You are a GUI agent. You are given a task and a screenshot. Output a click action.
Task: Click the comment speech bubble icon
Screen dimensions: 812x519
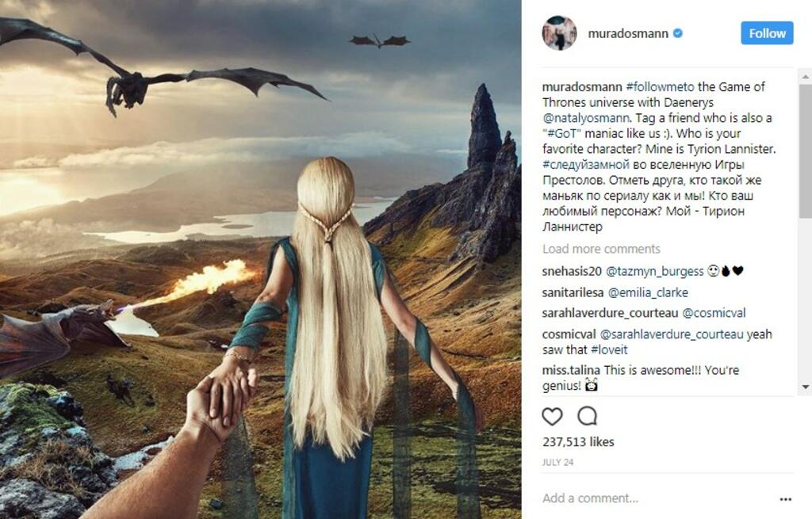coord(588,416)
